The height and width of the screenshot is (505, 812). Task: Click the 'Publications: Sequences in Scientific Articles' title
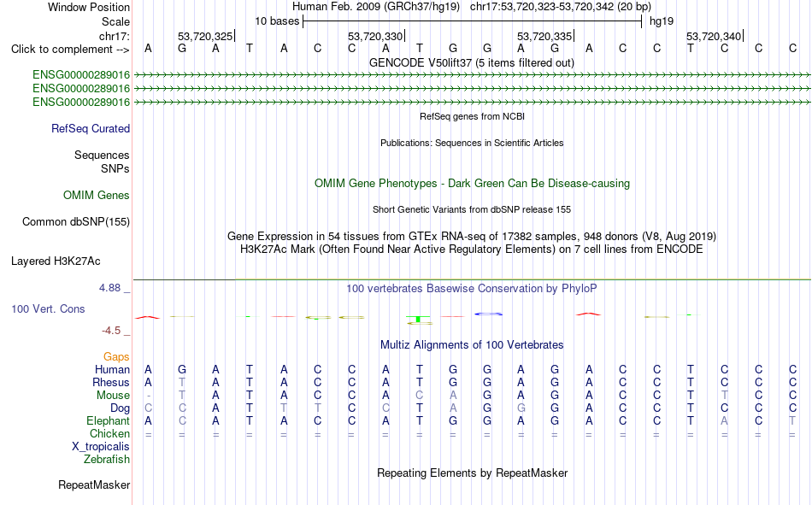click(472, 143)
